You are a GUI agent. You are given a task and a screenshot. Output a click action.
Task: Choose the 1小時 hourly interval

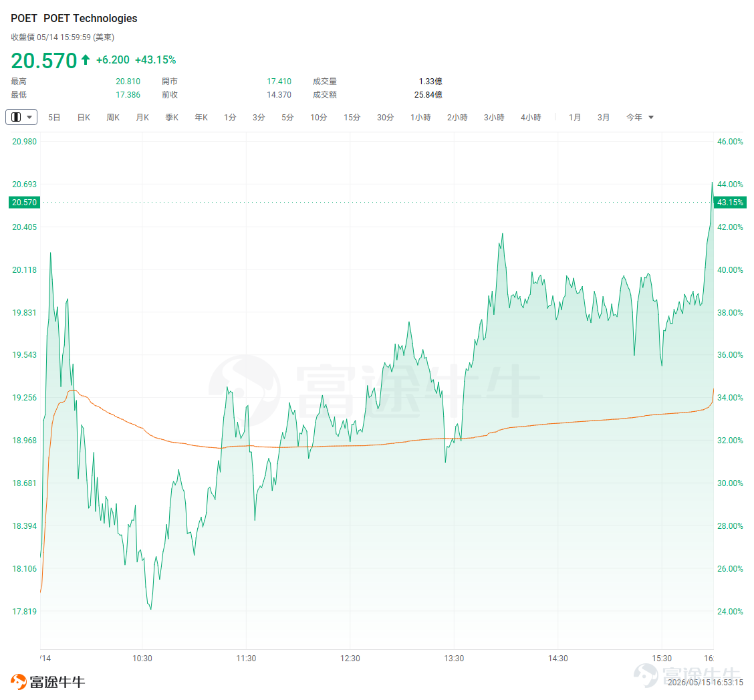point(420,118)
